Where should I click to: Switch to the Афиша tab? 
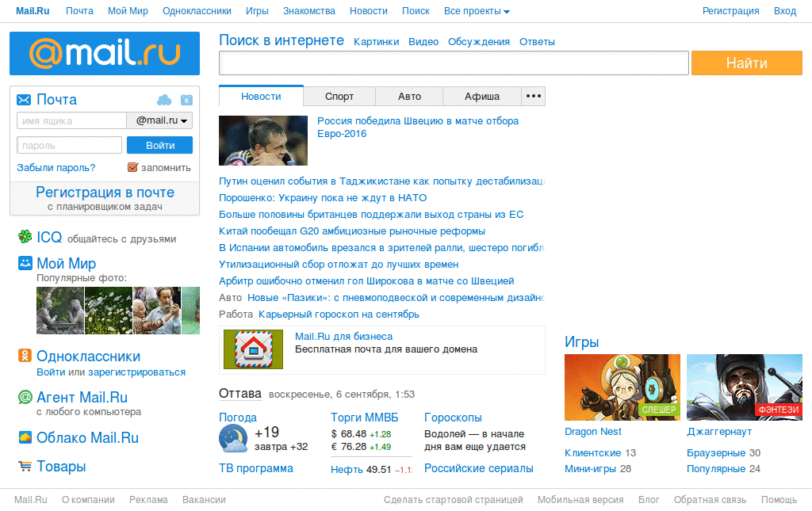(481, 96)
